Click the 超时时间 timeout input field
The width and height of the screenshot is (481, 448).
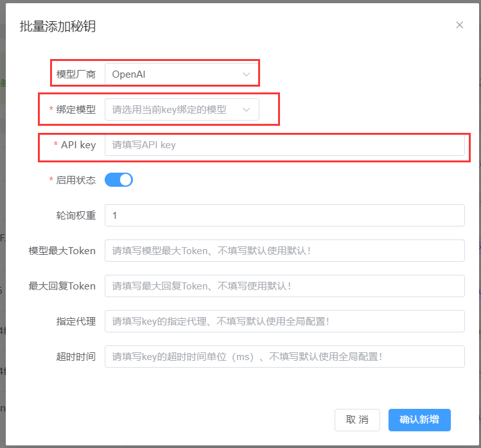click(284, 356)
